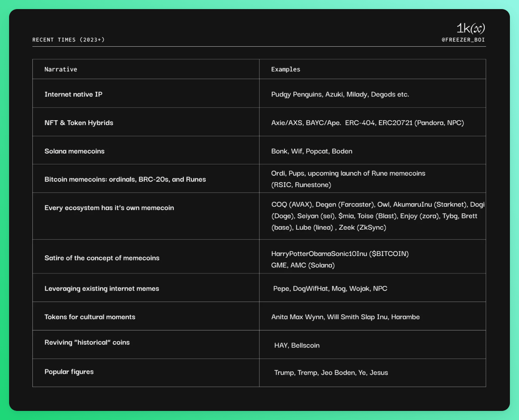Image resolution: width=519 pixels, height=420 pixels.
Task: Click the 1k(x) logo
Action: coord(471,29)
